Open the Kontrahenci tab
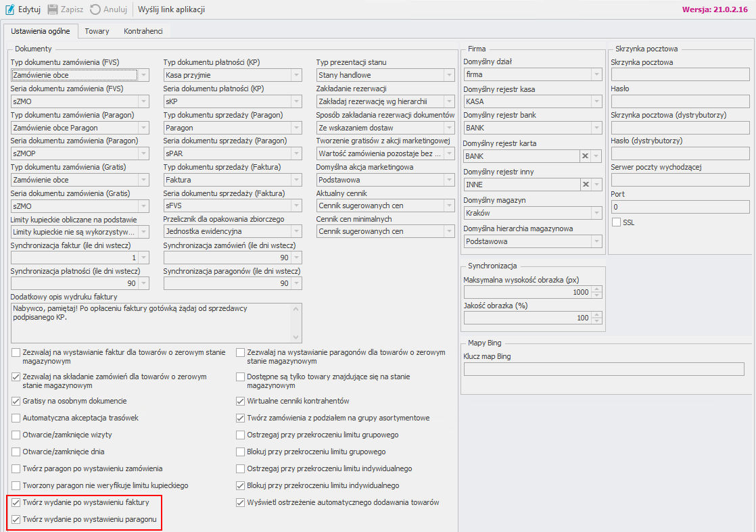The image size is (756, 532). pos(143,31)
